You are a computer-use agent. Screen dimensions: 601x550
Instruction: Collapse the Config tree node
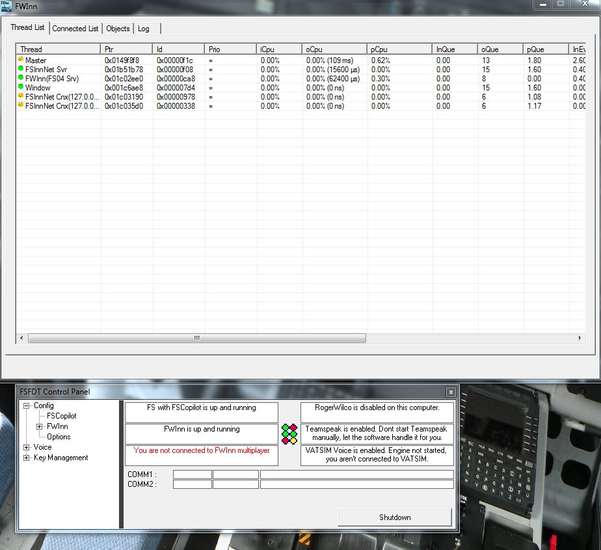coord(26,406)
